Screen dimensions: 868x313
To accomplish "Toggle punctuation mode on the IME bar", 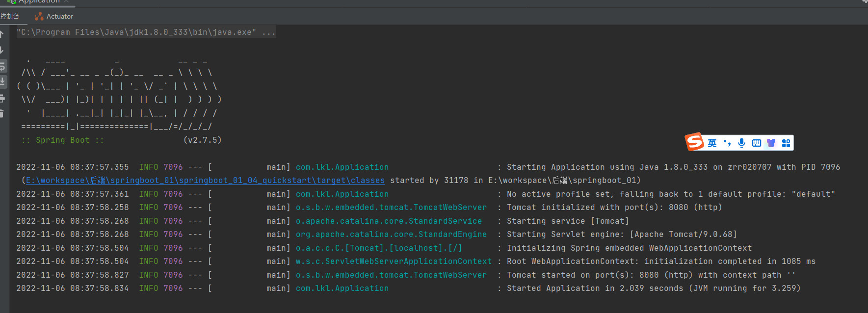I will 727,143.
